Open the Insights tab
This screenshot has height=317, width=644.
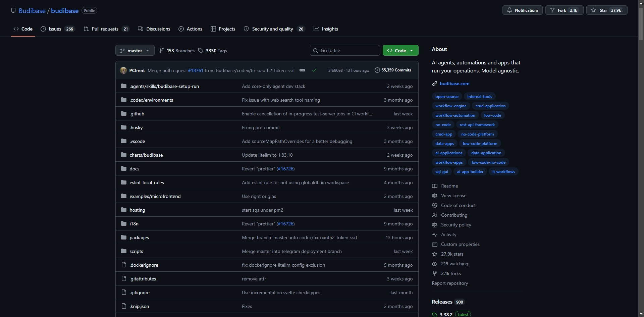pyautogui.click(x=326, y=29)
